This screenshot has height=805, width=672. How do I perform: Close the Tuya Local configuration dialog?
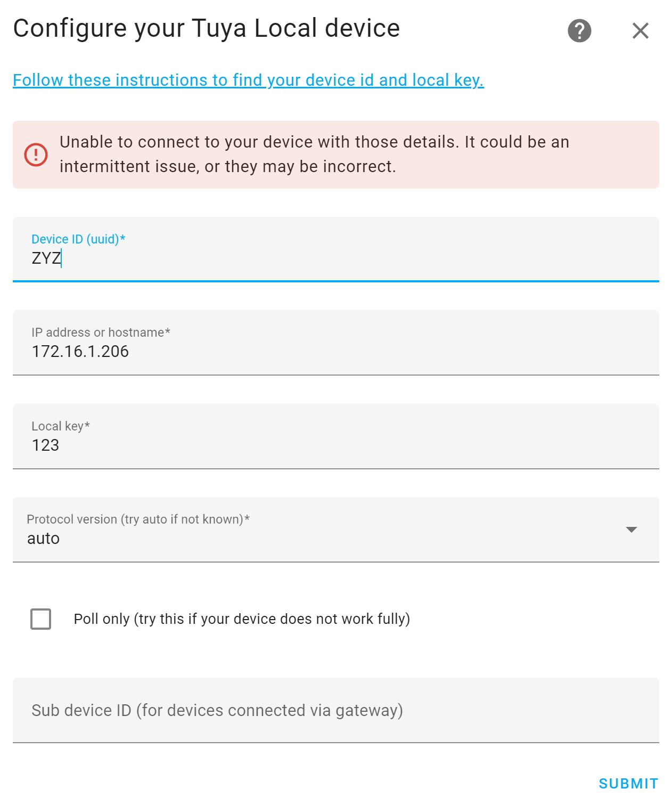tap(641, 30)
